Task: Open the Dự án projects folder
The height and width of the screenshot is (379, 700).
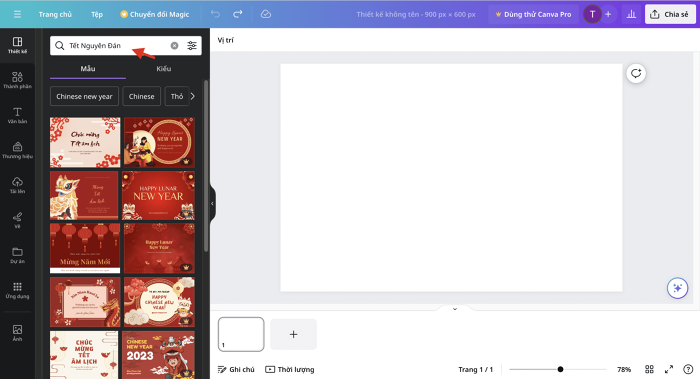Action: pyautogui.click(x=17, y=255)
